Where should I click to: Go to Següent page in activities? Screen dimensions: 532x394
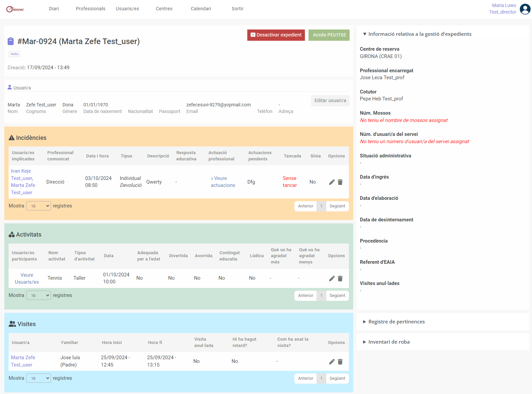(x=337, y=296)
